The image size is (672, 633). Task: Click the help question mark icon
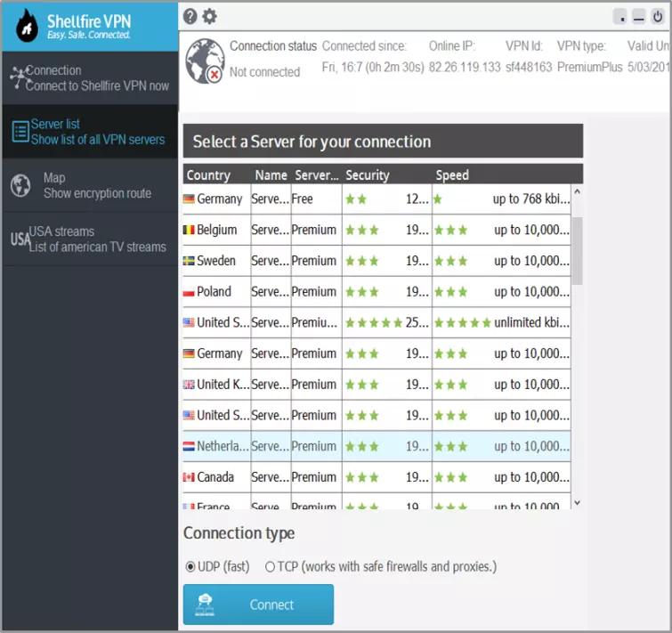pos(190,16)
